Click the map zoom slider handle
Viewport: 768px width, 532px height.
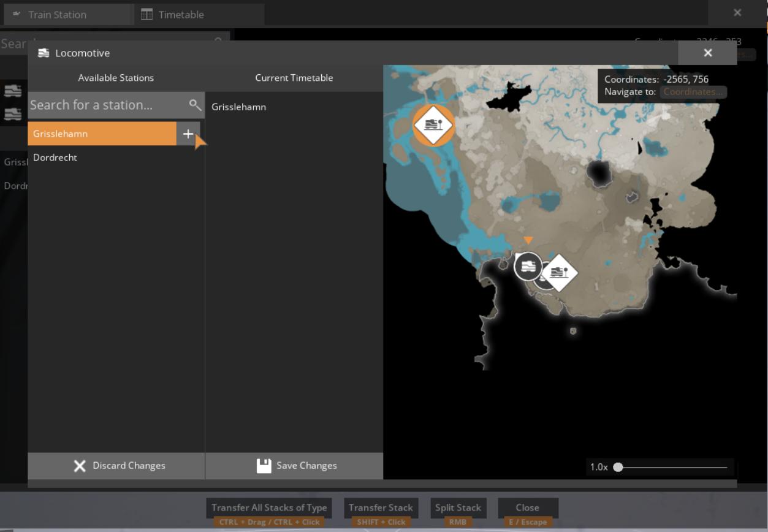[618, 467]
